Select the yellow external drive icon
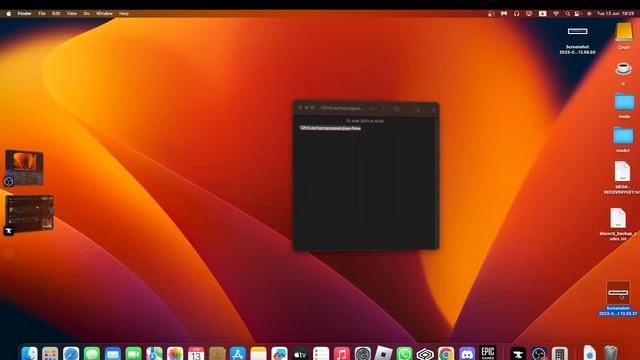 [x=624, y=35]
